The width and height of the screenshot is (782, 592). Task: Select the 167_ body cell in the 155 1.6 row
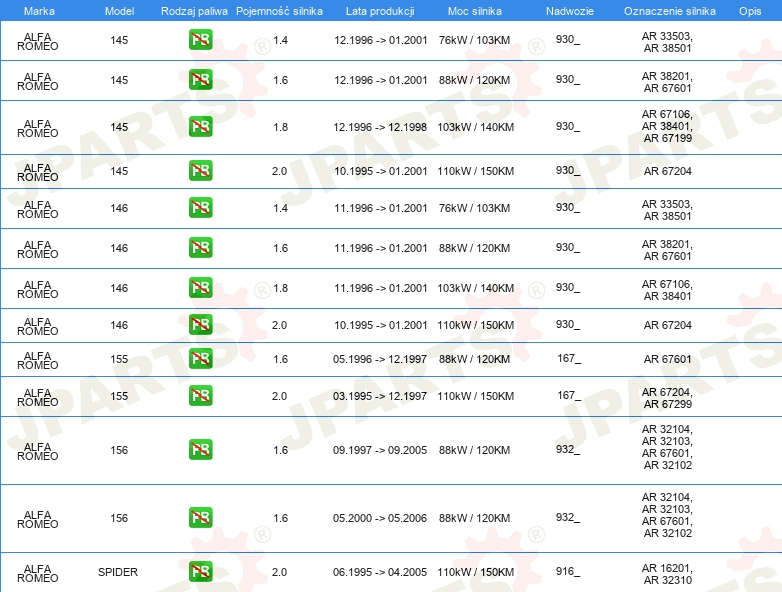[x=569, y=358]
